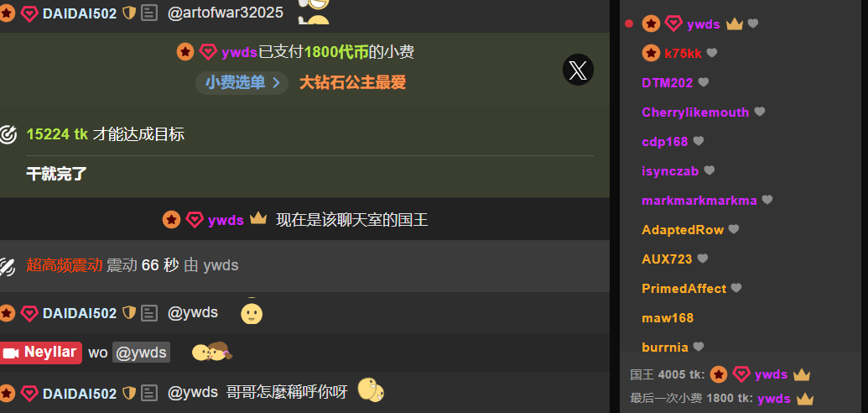Open Neyllar model badge in chat
868x413 pixels.
(x=41, y=353)
